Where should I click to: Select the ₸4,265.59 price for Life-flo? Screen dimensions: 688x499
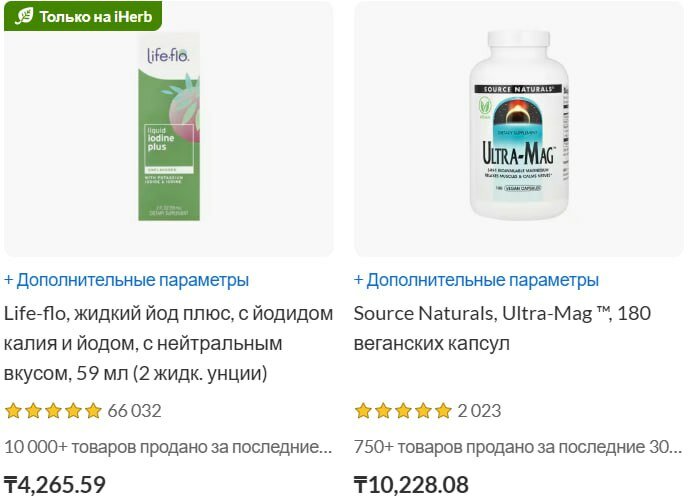55,485
